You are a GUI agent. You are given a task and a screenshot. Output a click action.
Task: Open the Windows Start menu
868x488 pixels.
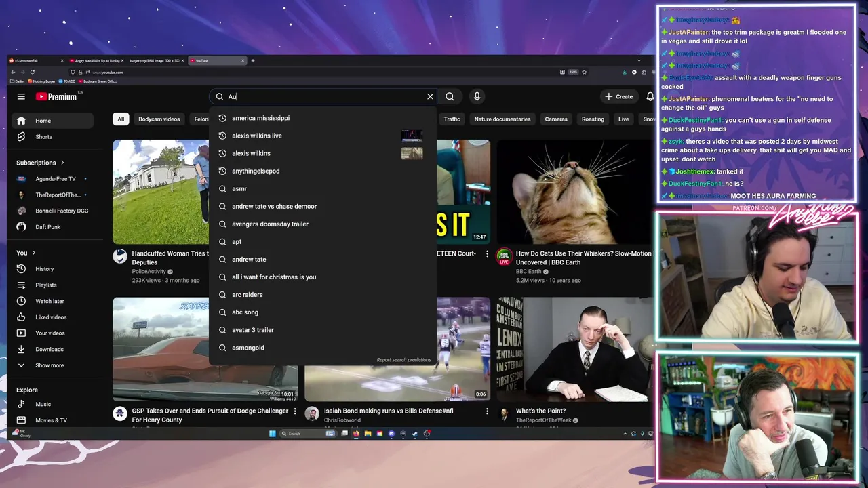pyautogui.click(x=273, y=434)
